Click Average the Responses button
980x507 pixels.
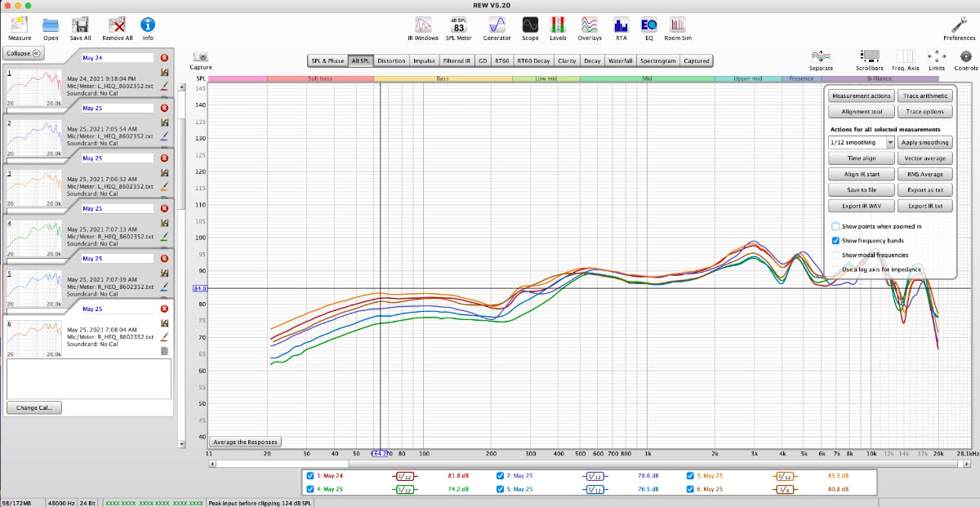pos(245,442)
